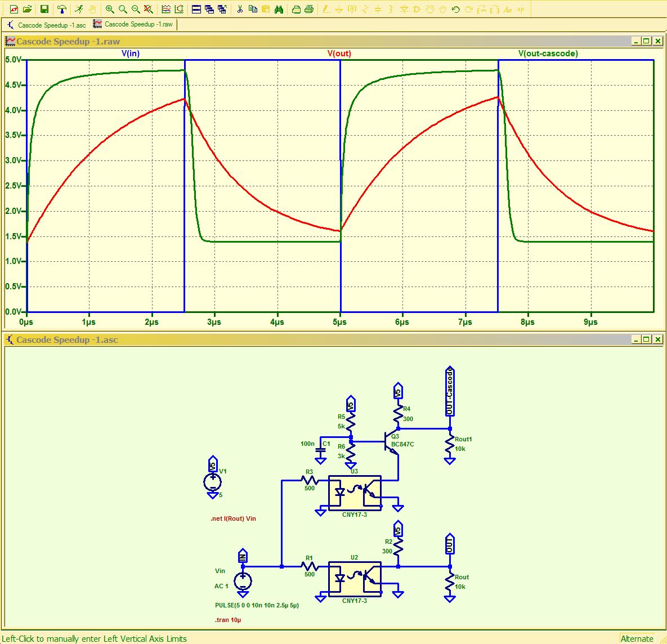
Task: Select the SPICE directive .op tool
Action: [x=521, y=9]
